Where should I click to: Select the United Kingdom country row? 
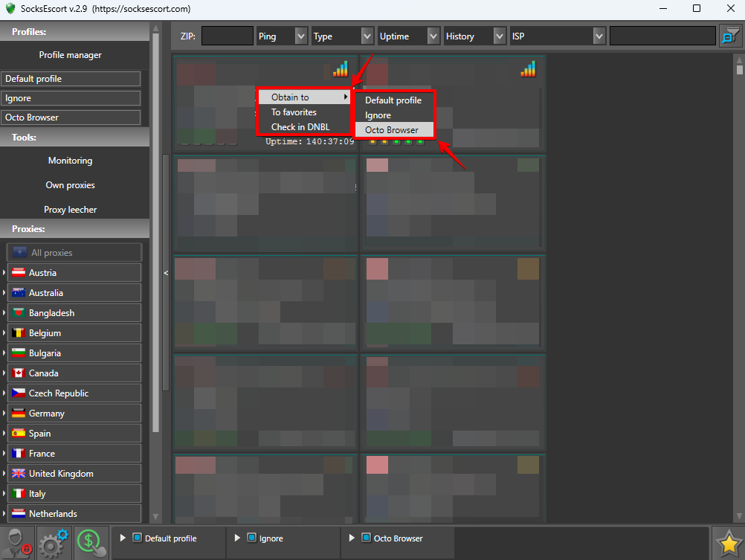(x=74, y=474)
